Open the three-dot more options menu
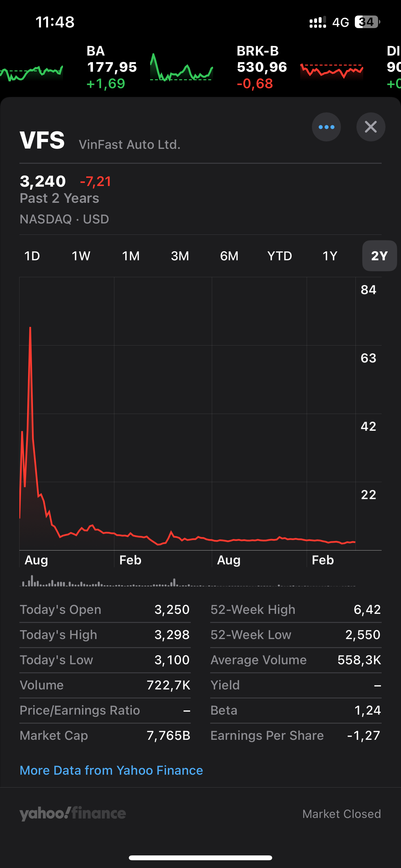 click(x=326, y=127)
